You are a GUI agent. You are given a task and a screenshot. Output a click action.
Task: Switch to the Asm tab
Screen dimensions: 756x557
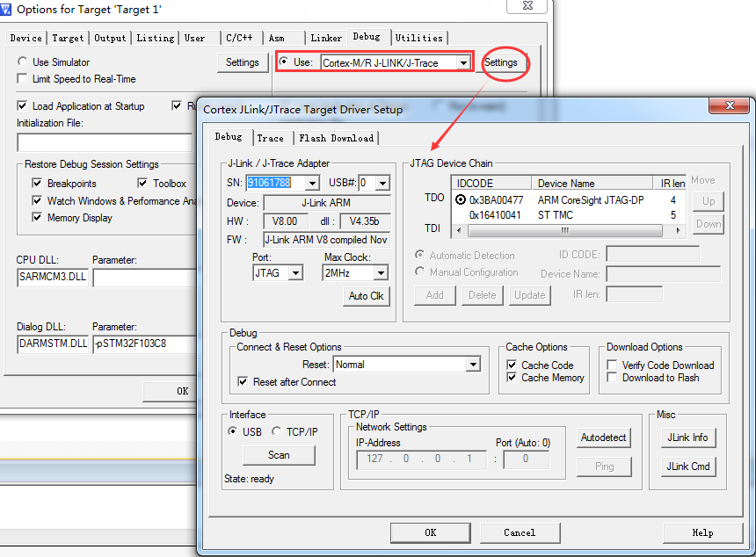pyautogui.click(x=277, y=38)
